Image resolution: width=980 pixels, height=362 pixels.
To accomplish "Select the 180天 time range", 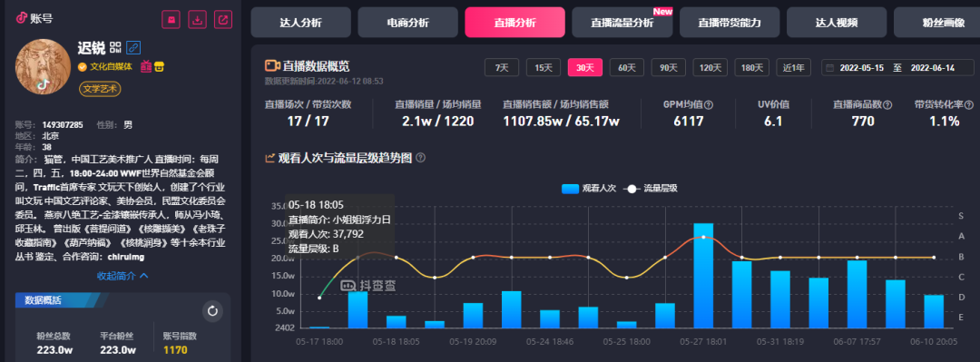I will 752,67.
